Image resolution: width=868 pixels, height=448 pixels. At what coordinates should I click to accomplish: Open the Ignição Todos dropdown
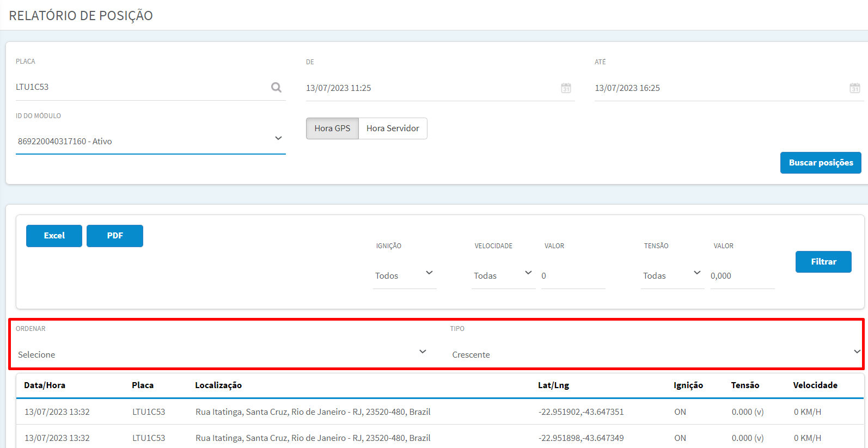pos(405,275)
